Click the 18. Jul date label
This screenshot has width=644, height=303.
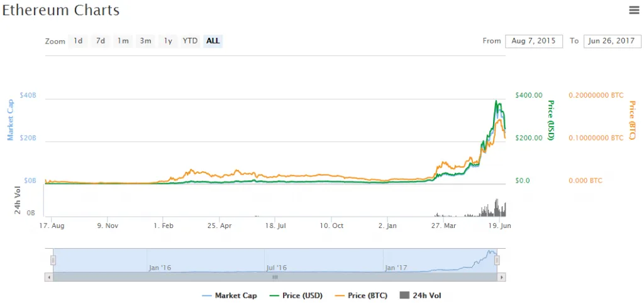point(275,226)
